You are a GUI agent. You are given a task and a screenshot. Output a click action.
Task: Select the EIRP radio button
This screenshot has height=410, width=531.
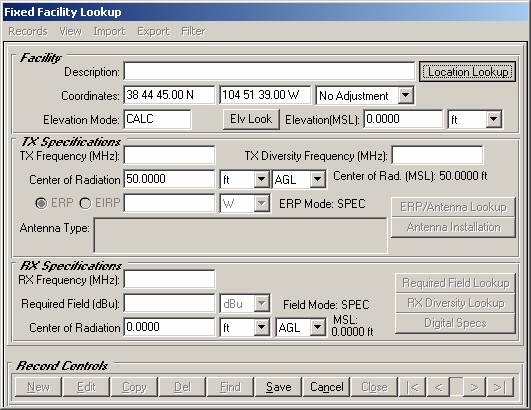(85, 203)
